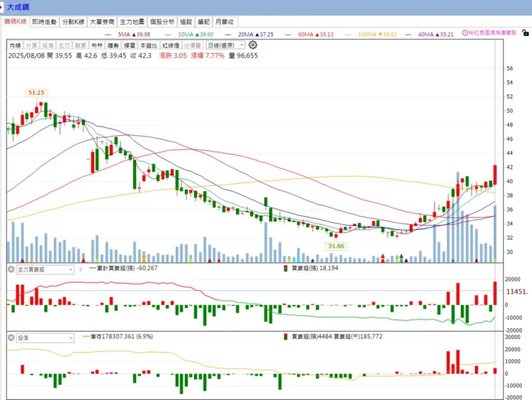Toggle the 趨勢 trend overlay

113,45
